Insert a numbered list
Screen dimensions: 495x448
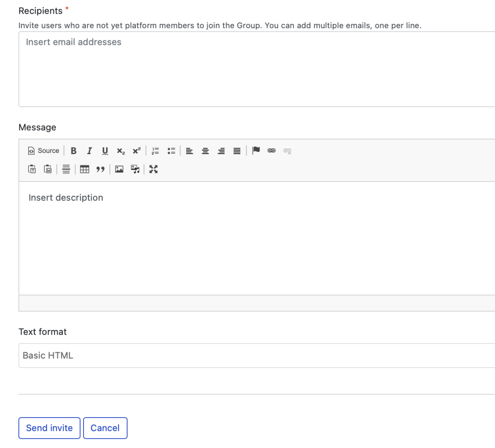coord(155,151)
